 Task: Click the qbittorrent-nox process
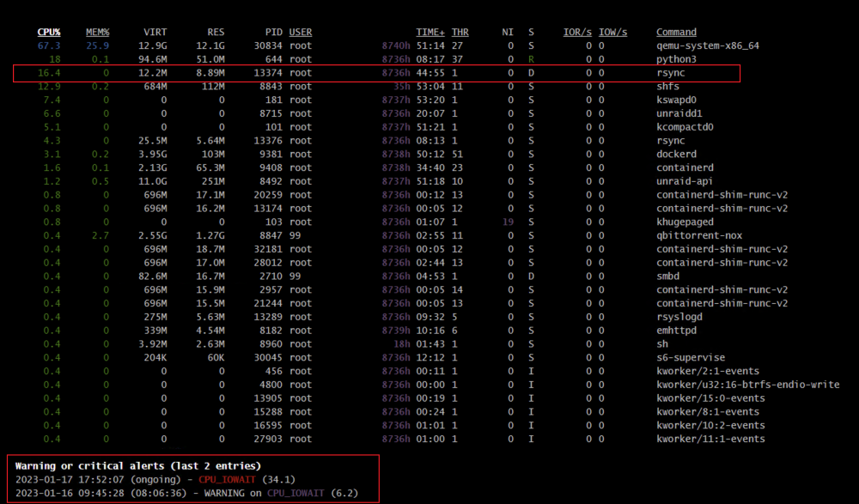point(699,235)
